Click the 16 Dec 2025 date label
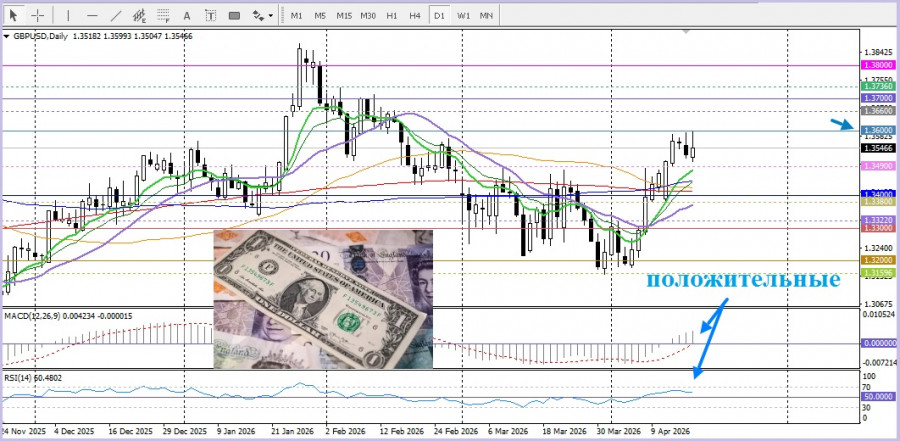The image size is (900, 441). pos(131,430)
